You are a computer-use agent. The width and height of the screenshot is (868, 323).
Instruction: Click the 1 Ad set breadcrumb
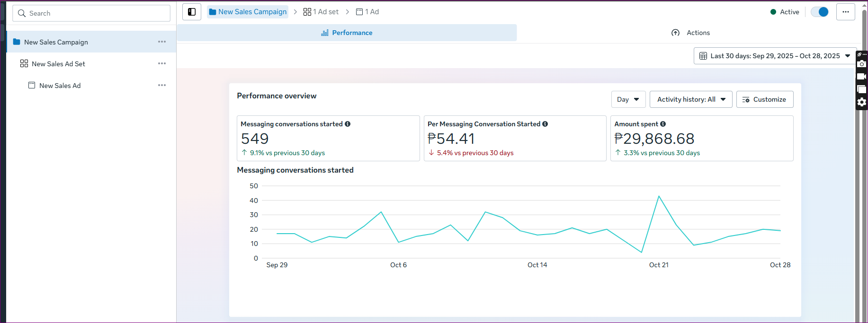point(321,12)
